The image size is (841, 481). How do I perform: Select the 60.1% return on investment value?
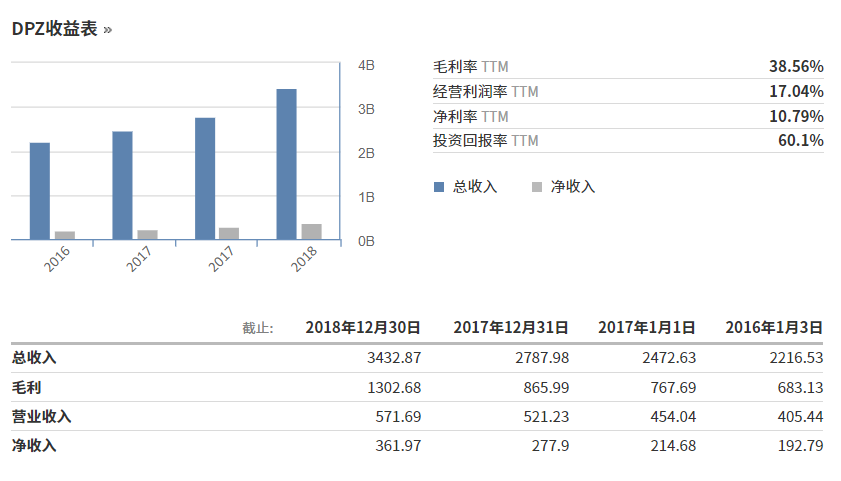pos(800,140)
